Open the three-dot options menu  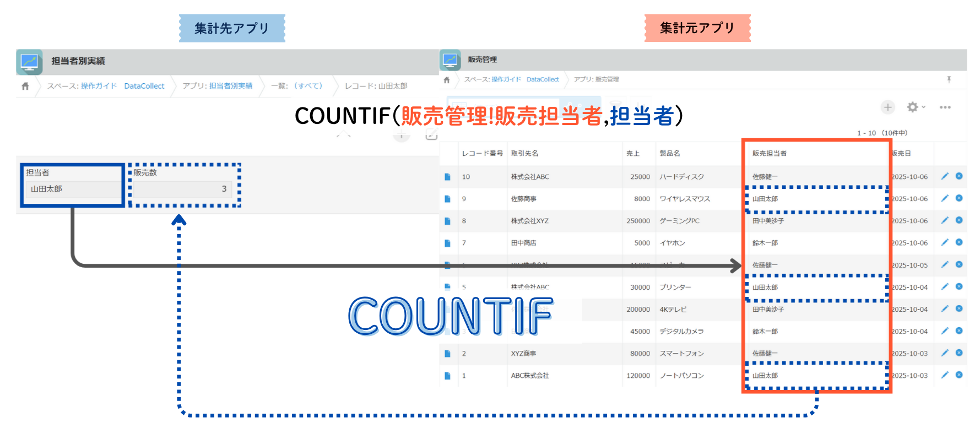(x=945, y=107)
